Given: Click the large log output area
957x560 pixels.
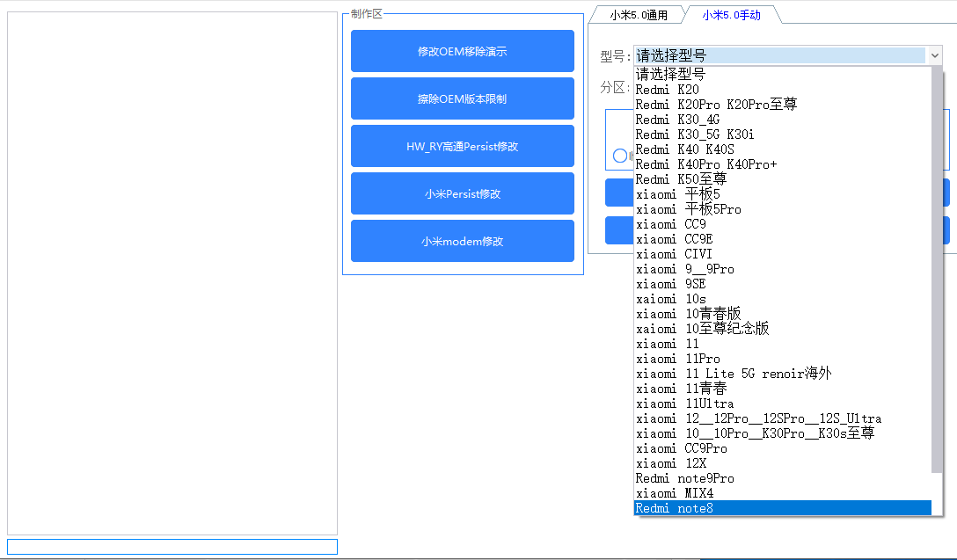Looking at the screenshot, I should tap(172, 273).
